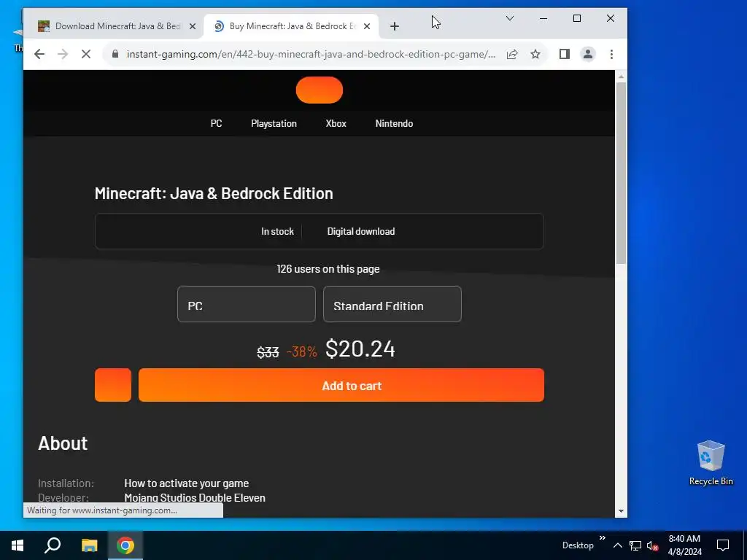Click the -38% discount label

301,351
